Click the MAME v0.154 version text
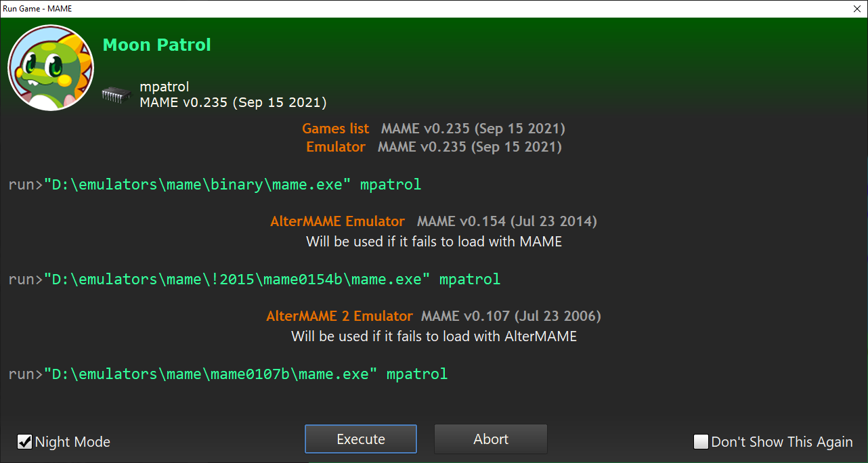Screen dimensions: 868x463 click(506, 221)
